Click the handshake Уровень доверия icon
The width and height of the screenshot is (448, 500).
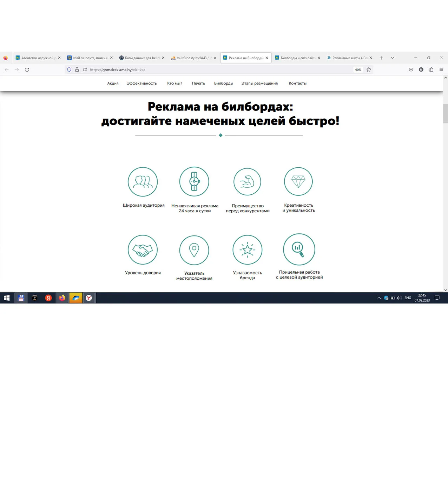[143, 249]
